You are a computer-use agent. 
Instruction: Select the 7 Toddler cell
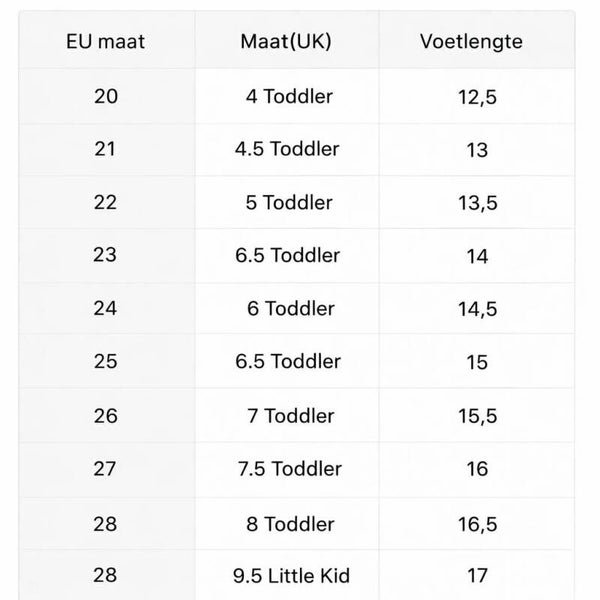[x=290, y=415]
